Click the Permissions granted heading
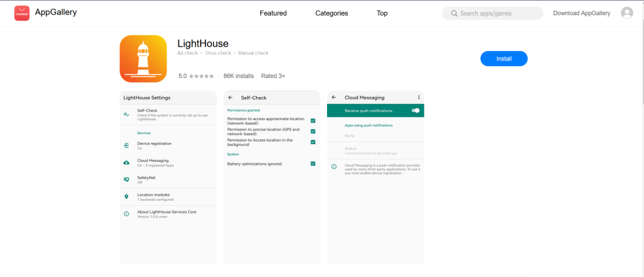Screen dimensions: 644x277 pyautogui.click(x=243, y=110)
